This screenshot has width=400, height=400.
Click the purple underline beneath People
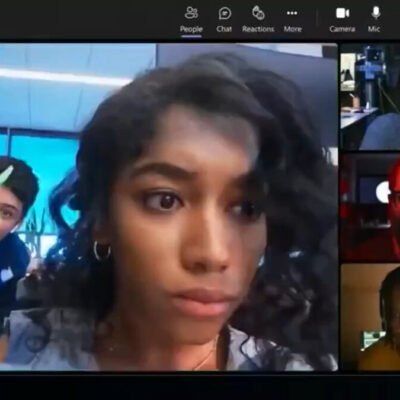[191, 36]
